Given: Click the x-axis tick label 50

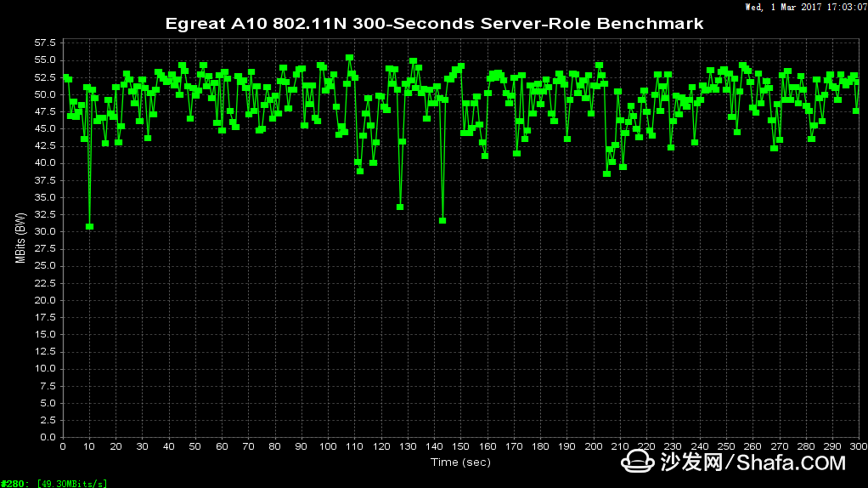Looking at the screenshot, I should pos(195,446).
